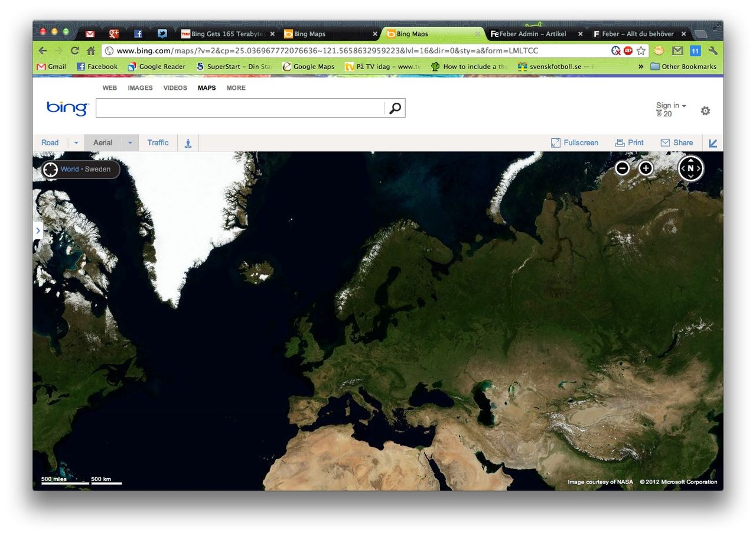
Task: Open the Road view dropdown arrow
Action: [x=75, y=142]
